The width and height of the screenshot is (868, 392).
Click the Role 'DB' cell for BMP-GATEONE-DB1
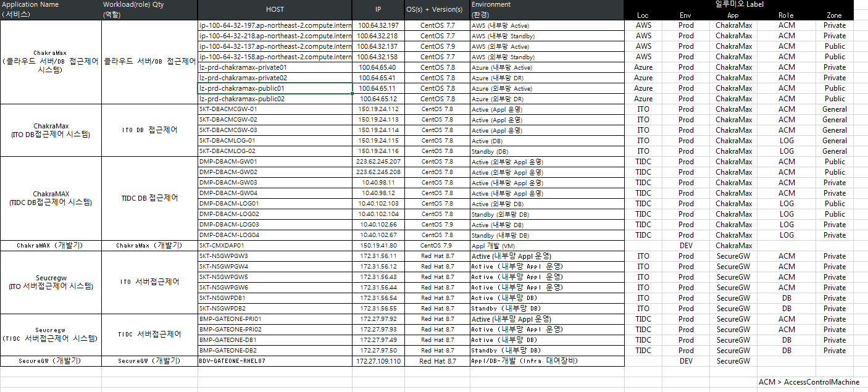click(x=786, y=340)
